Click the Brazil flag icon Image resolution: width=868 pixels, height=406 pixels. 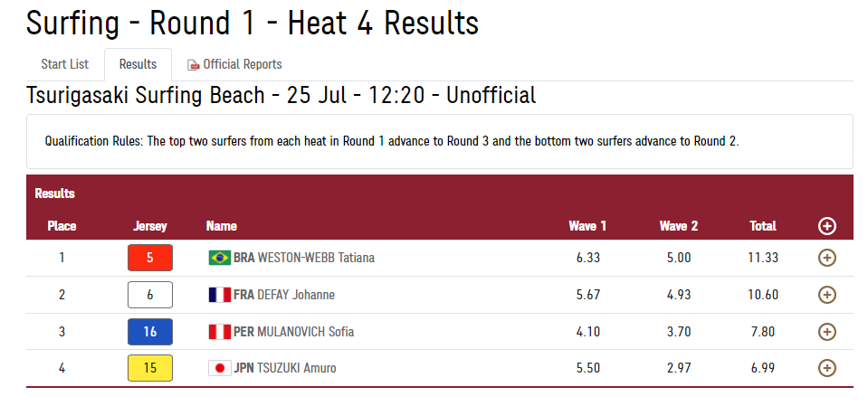click(x=219, y=258)
